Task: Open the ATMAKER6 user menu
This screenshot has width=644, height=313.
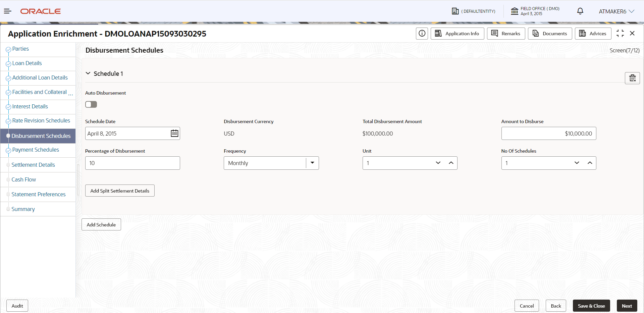Action: 616,11
